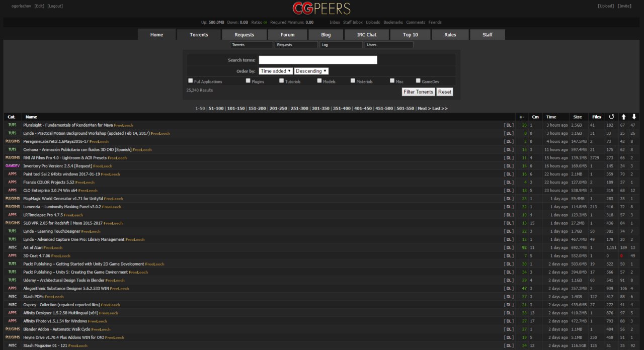Image resolution: width=644 pixels, height=350 pixels.
Task: Click the Last >> pagination link
Action: tap(440, 108)
